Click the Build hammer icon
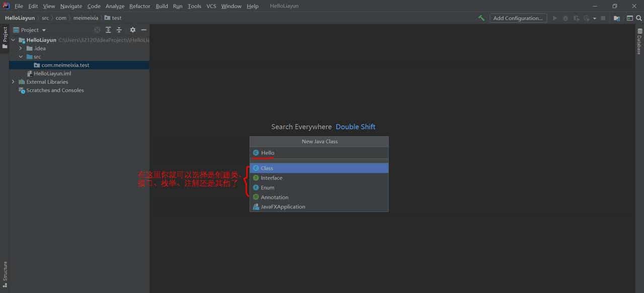644x293 pixels. click(x=480, y=18)
